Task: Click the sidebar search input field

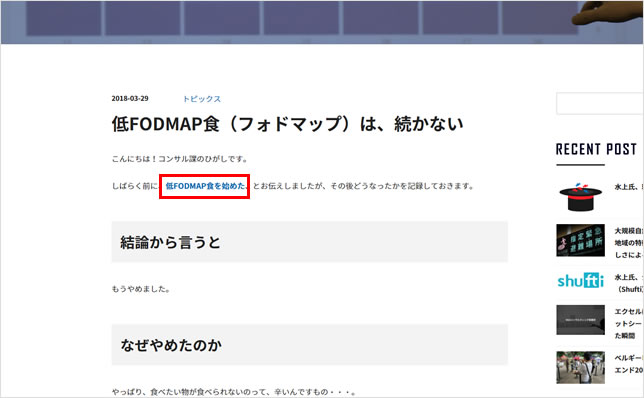Action: point(600,104)
